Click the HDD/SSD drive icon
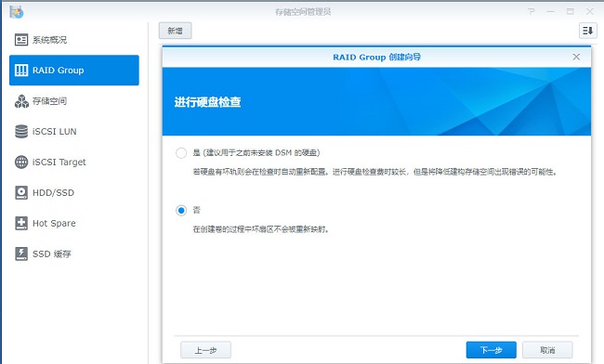 (21, 192)
